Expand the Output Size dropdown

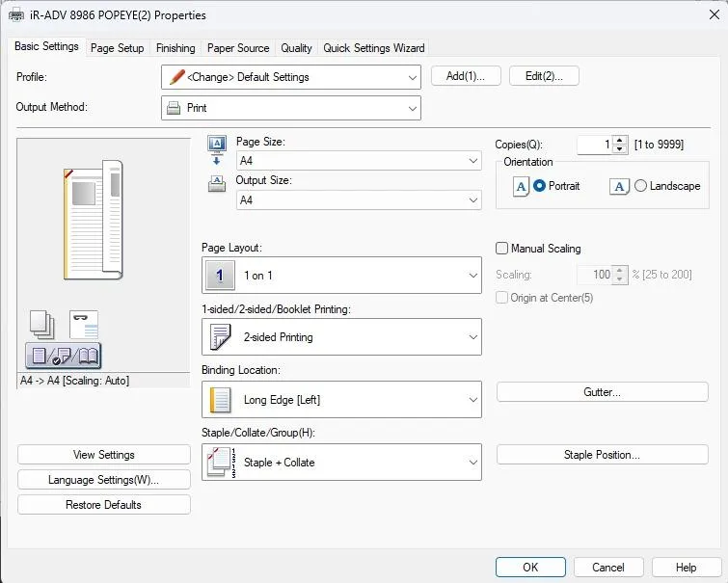(x=359, y=200)
